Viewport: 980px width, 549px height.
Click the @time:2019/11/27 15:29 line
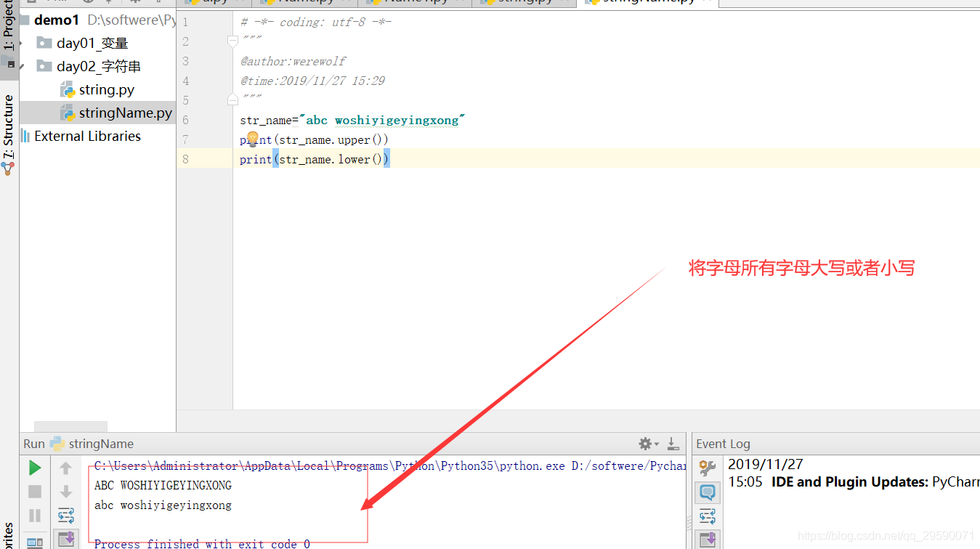(313, 81)
